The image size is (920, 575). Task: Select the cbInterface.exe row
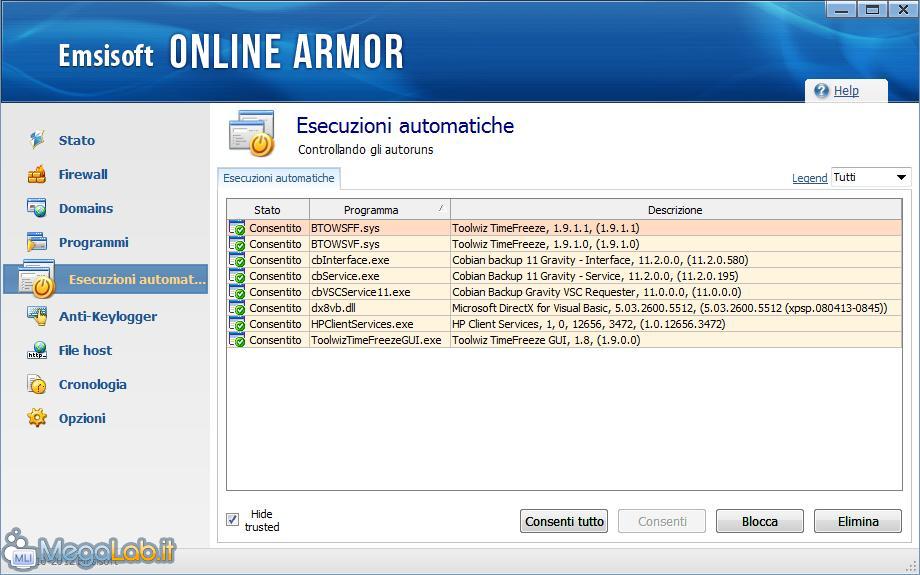point(350,260)
